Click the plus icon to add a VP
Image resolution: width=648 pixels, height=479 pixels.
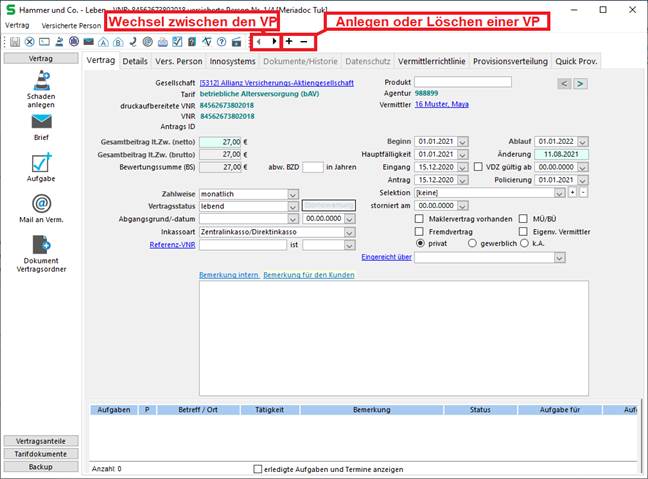[x=289, y=42]
